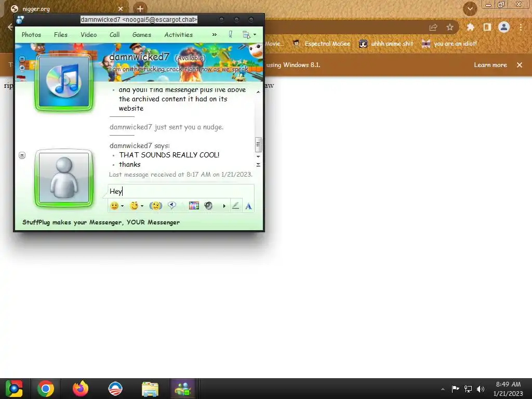Click the scroll down arrow in conversation
532x399 pixels.
tap(258, 156)
